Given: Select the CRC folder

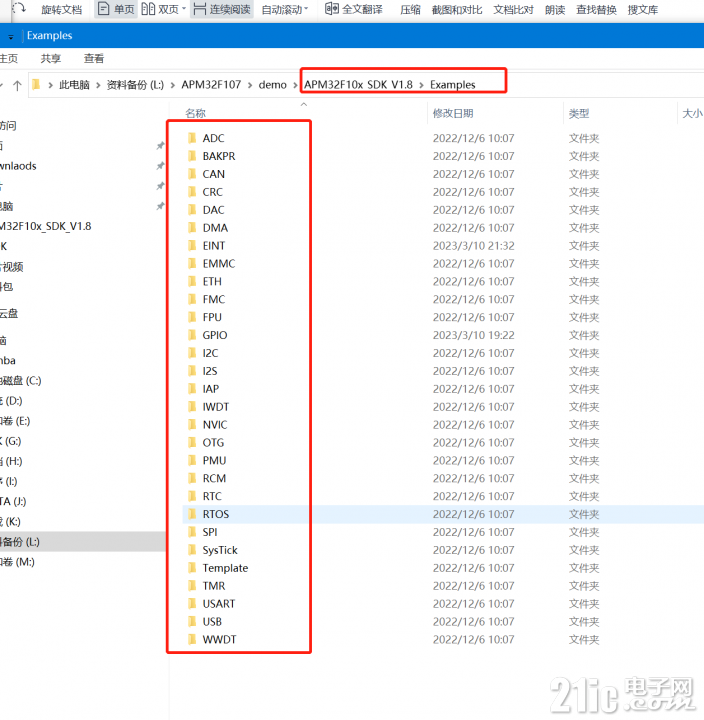Looking at the screenshot, I should (x=212, y=192).
